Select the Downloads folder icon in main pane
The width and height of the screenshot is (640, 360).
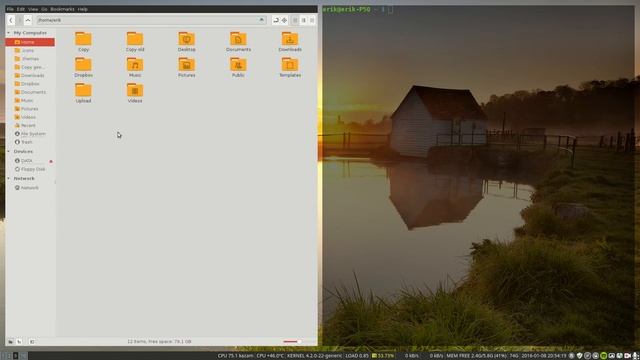click(x=290, y=39)
